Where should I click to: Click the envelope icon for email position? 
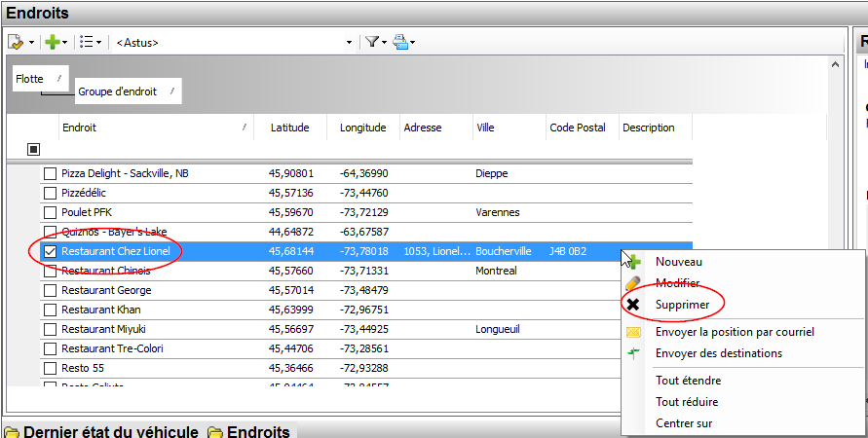tap(633, 332)
